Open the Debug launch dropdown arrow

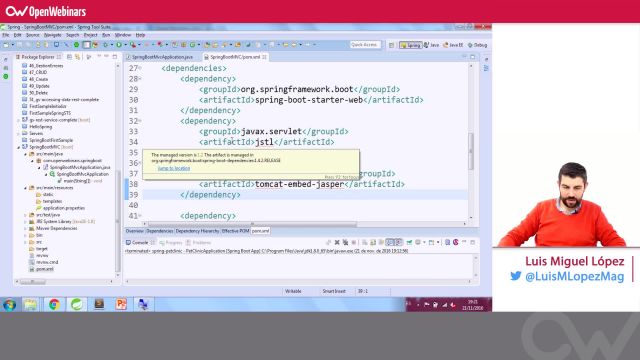pos(111,45)
